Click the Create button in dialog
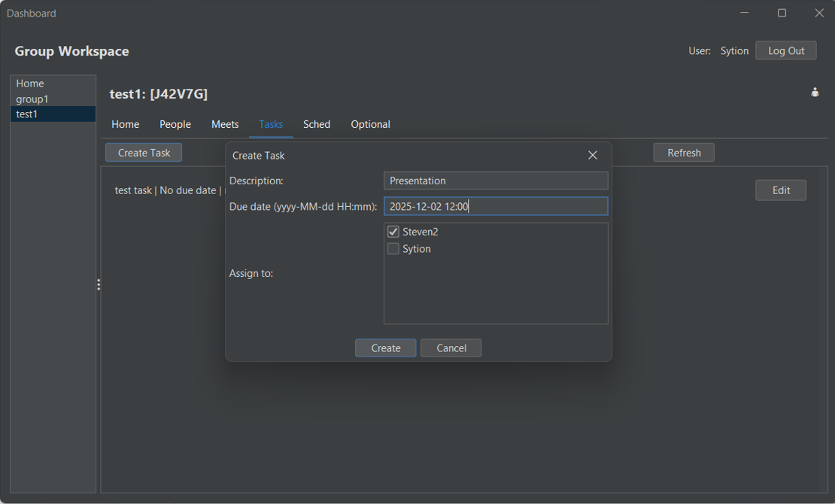 tap(386, 348)
